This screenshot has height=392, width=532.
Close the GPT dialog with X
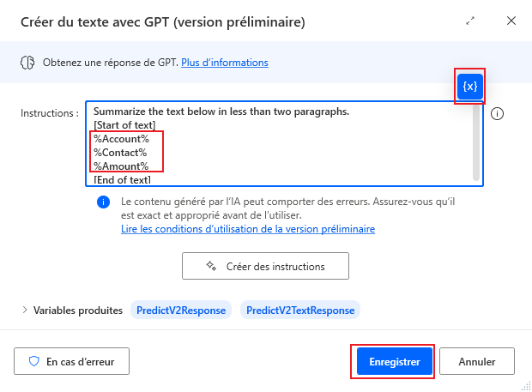click(511, 21)
